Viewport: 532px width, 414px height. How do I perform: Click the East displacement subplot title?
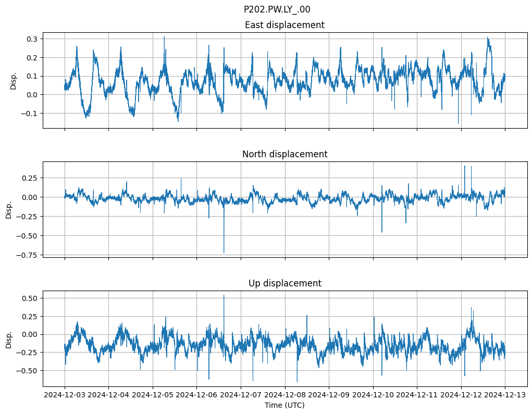tap(284, 25)
